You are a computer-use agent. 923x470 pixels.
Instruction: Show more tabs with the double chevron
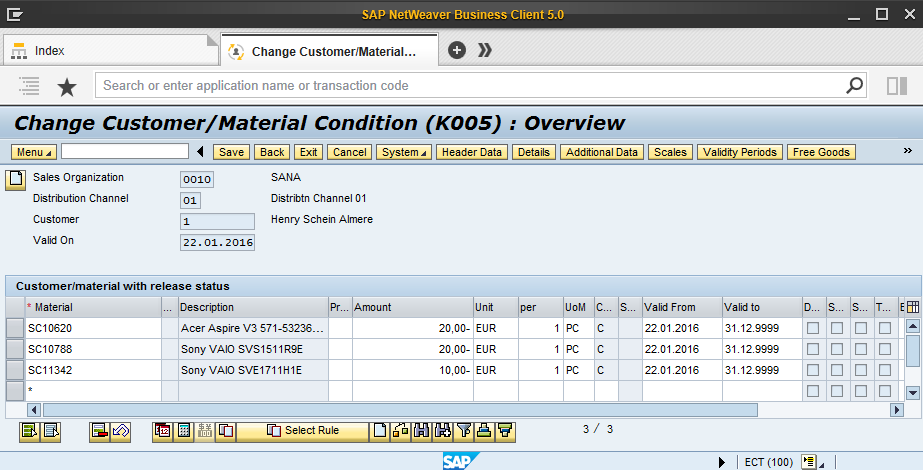[484, 50]
